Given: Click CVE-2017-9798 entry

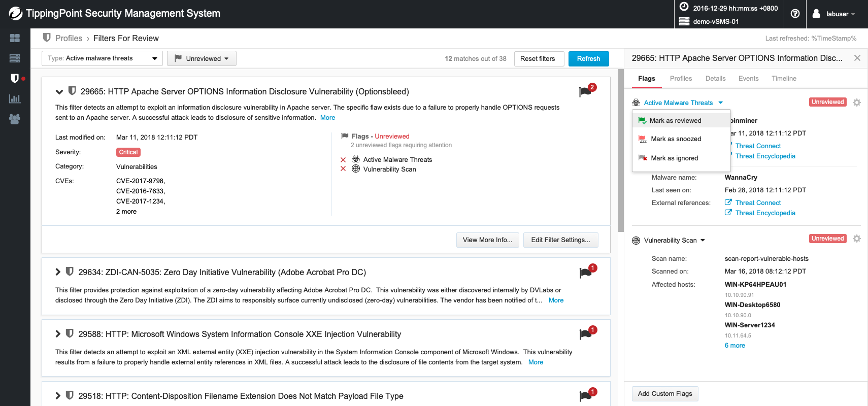Looking at the screenshot, I should click(x=141, y=181).
